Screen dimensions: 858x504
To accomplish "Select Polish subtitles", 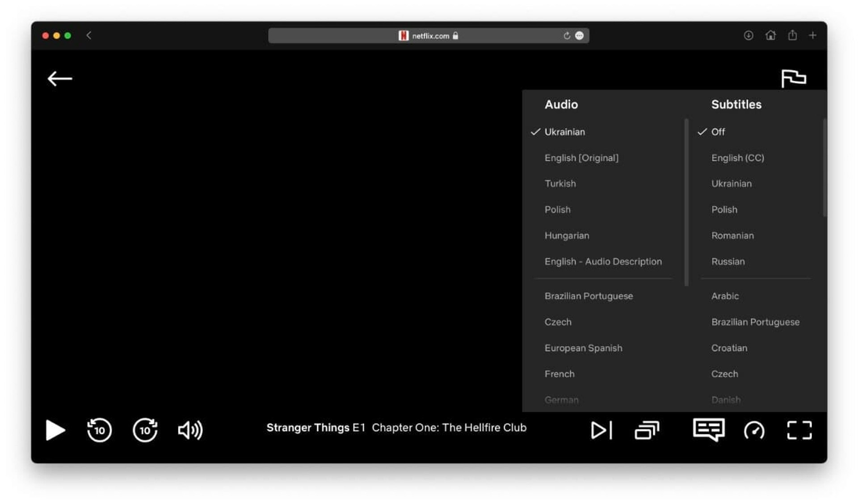I will click(x=724, y=210).
